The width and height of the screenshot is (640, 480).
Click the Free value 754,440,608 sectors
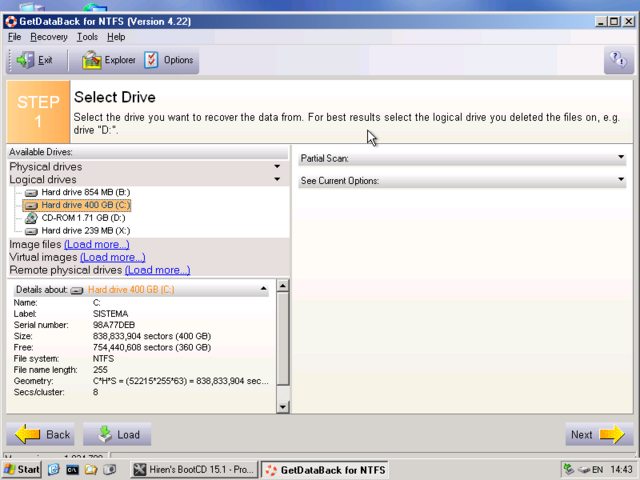tap(152, 347)
